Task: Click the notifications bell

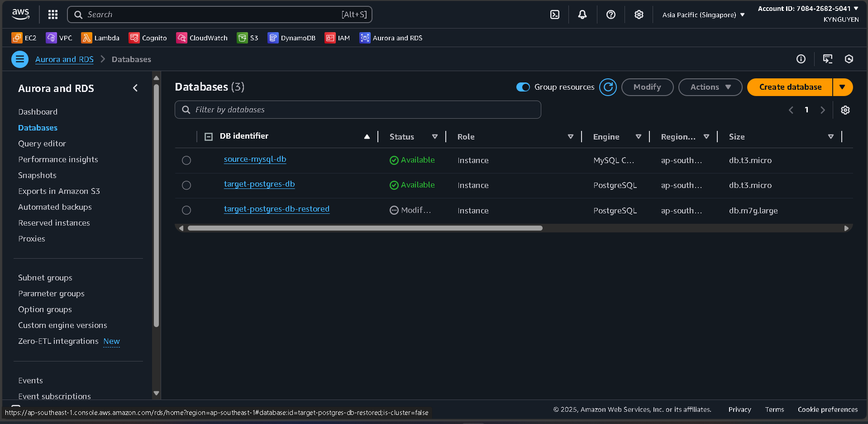Action: 582,14
